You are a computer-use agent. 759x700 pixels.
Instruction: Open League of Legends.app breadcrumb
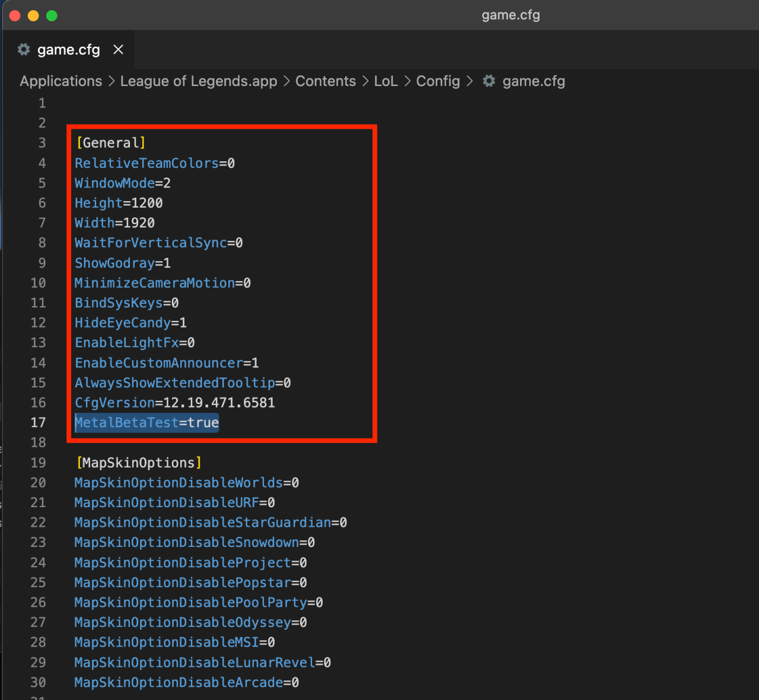click(199, 81)
